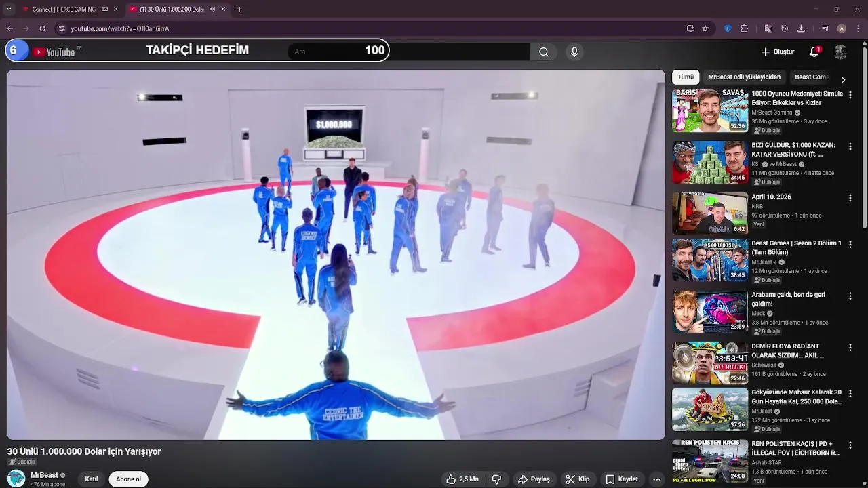Go forward with browser forward arrow
The width and height of the screenshot is (868, 488).
pos(26,28)
